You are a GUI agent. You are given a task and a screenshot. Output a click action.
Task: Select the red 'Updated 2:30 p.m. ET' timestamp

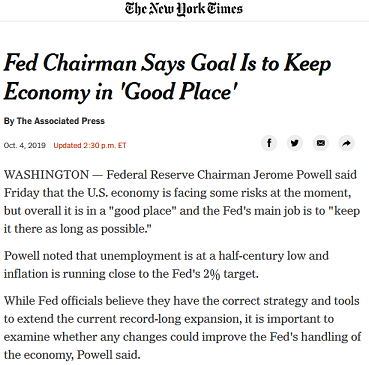click(x=90, y=145)
